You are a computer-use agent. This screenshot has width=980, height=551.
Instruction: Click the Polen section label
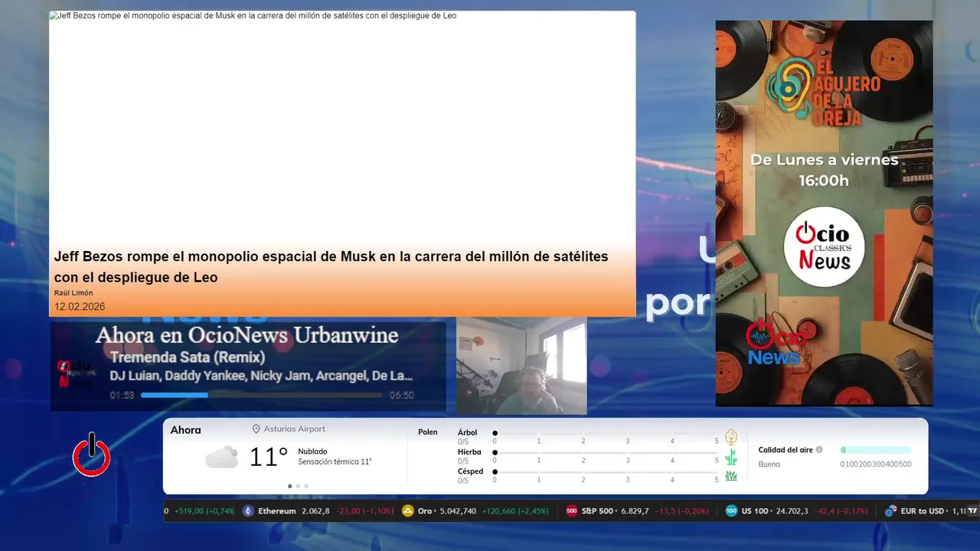pos(427,432)
